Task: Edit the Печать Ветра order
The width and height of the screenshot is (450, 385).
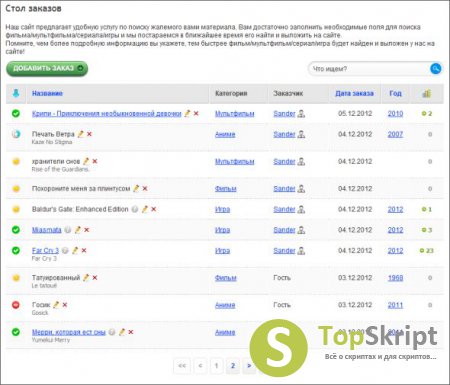Action: pos(80,134)
